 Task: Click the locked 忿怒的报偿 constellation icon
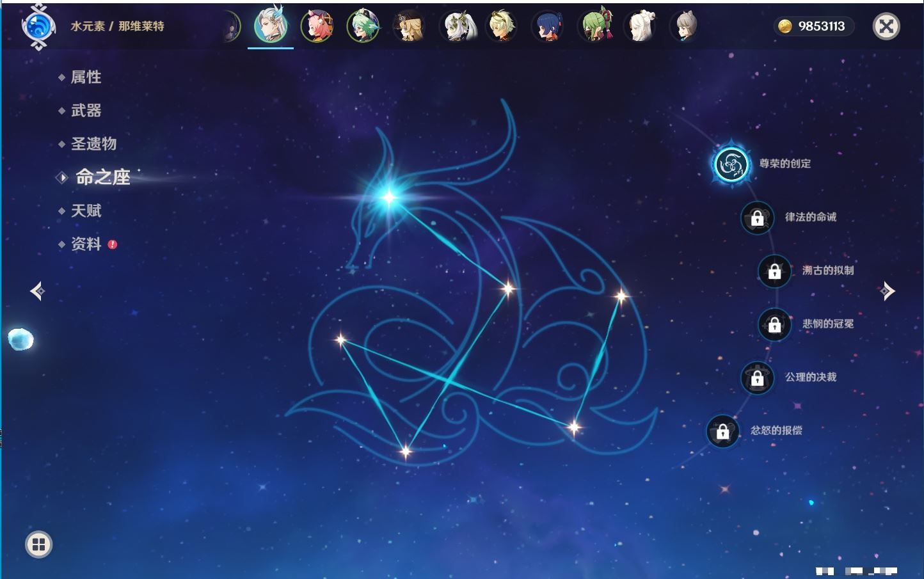pyautogui.click(x=722, y=431)
